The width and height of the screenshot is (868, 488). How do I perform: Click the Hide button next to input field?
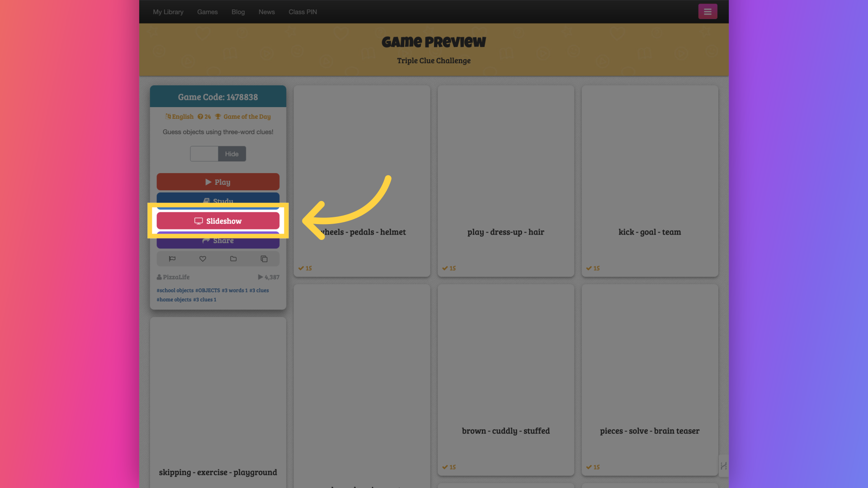[232, 154]
